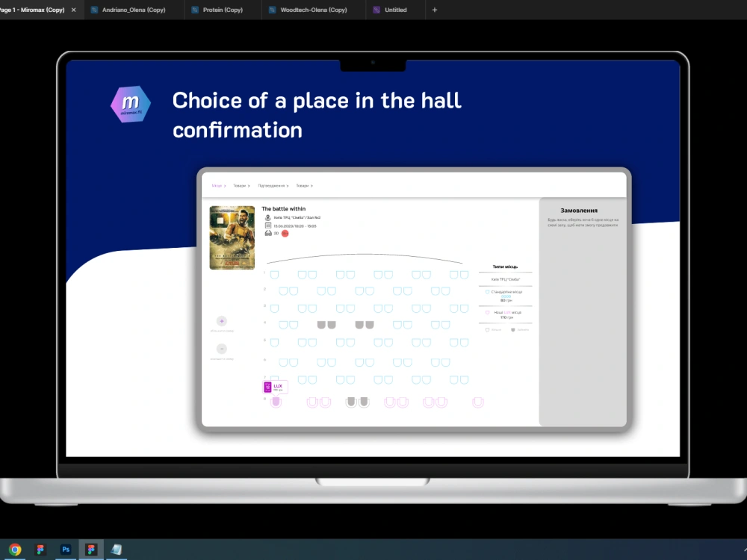The height and width of the screenshot is (560, 747).
Task: Open the Untitled tab
Action: (395, 10)
